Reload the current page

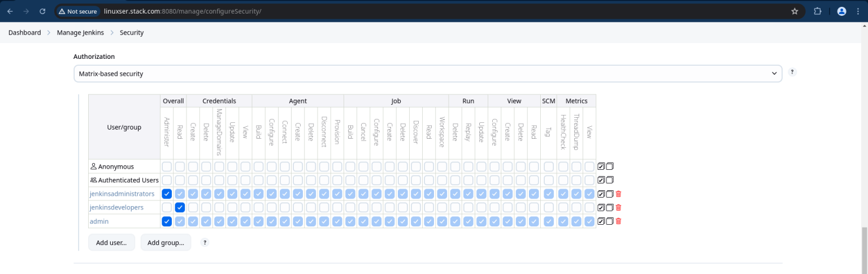pos(43,11)
